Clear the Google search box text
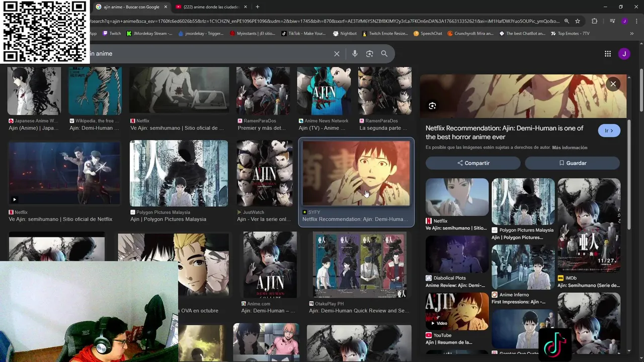 [x=337, y=54]
